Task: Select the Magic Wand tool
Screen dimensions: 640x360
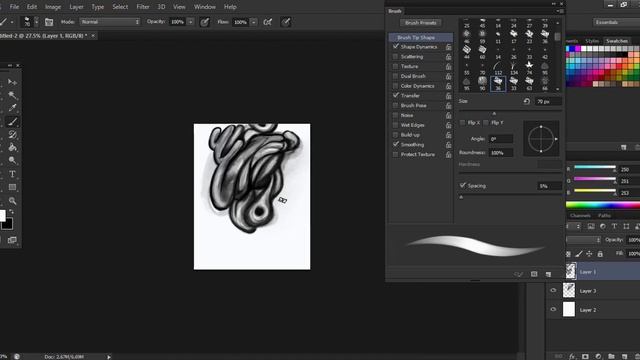Action: (13, 96)
